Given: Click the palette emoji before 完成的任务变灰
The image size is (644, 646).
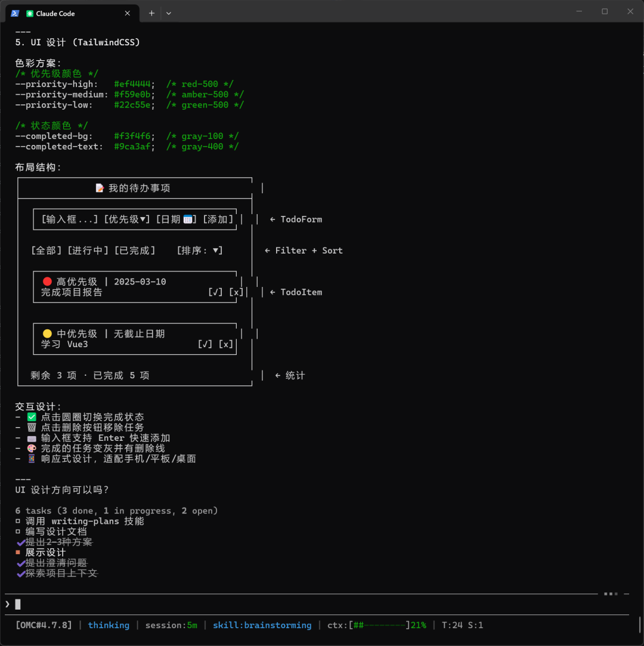Looking at the screenshot, I should pos(32,448).
